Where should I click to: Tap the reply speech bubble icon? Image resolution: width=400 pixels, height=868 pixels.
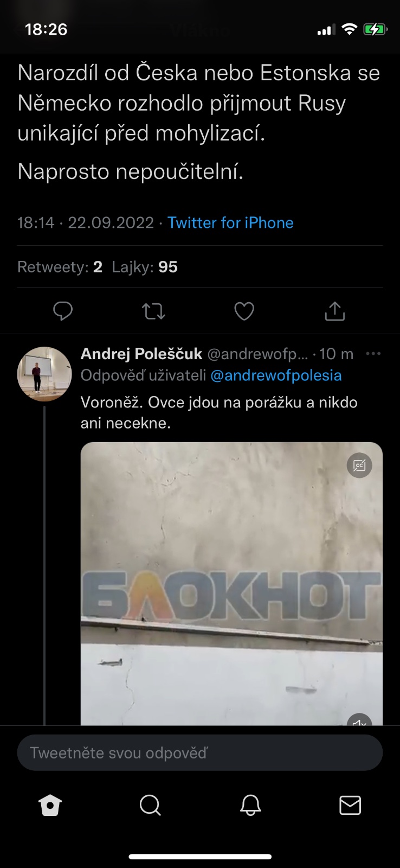[x=63, y=311]
